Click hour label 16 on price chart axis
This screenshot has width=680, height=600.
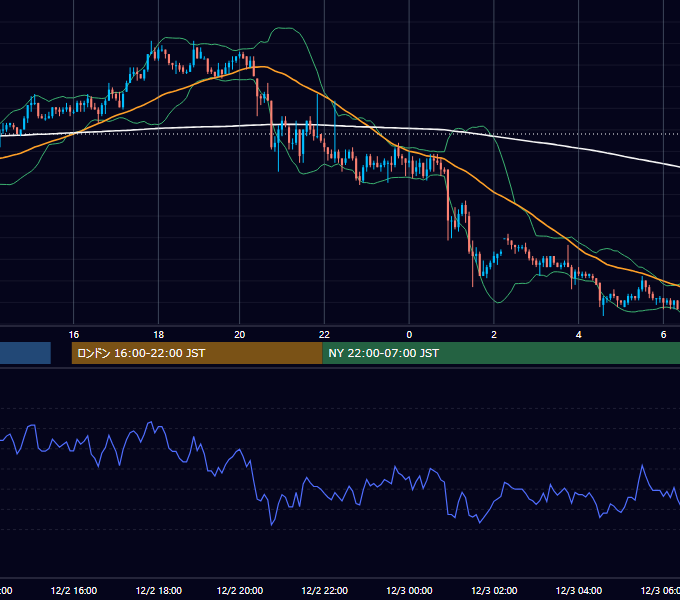pos(74,335)
